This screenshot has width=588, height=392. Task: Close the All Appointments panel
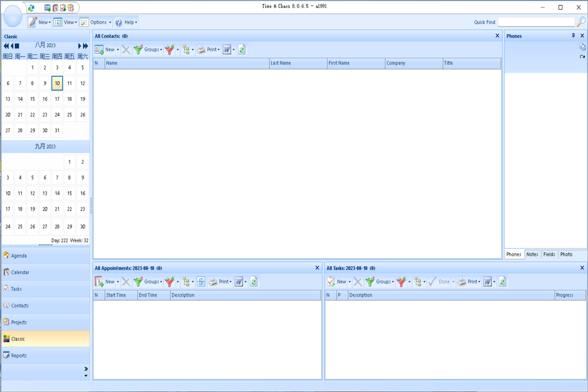(x=317, y=268)
